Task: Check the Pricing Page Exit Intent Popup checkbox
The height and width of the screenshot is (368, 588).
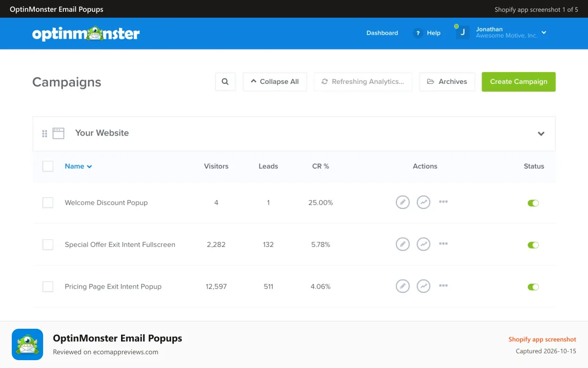Action: [48, 287]
